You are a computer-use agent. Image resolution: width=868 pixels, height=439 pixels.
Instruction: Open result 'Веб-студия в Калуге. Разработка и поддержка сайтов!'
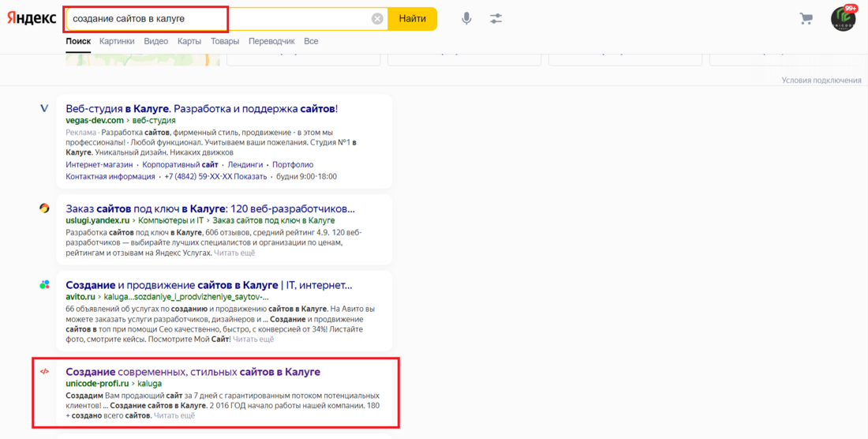(201, 108)
